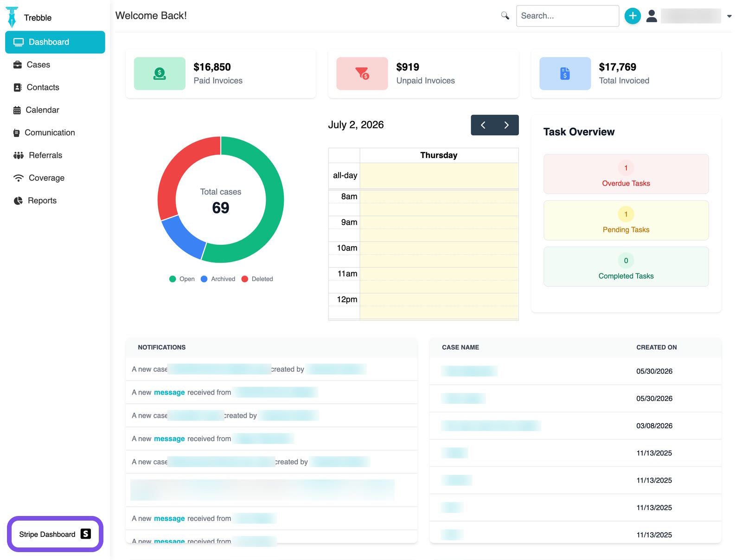Viewport: 742px width, 560px height.
Task: Click the July 2, 2026 date heading
Action: point(356,125)
